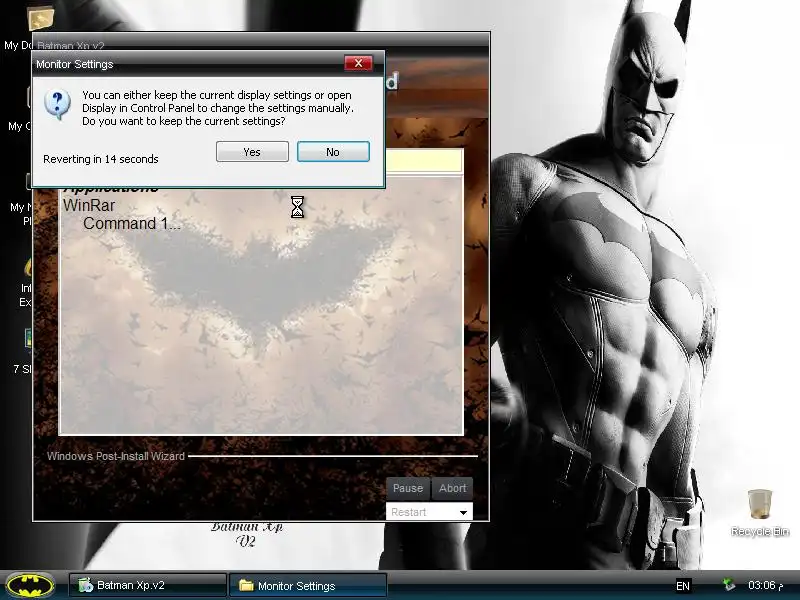The image size is (800, 600).
Task: Click the EN language indicator
Action: coord(683,586)
